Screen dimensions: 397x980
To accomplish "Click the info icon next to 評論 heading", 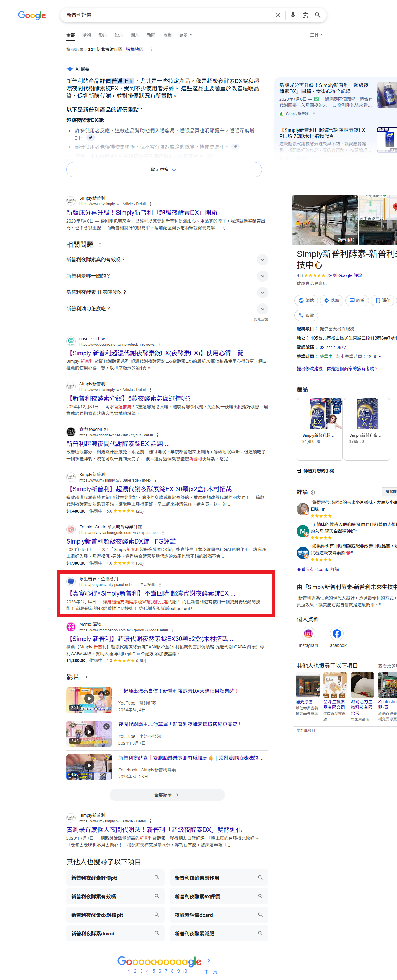I will pos(312,492).
